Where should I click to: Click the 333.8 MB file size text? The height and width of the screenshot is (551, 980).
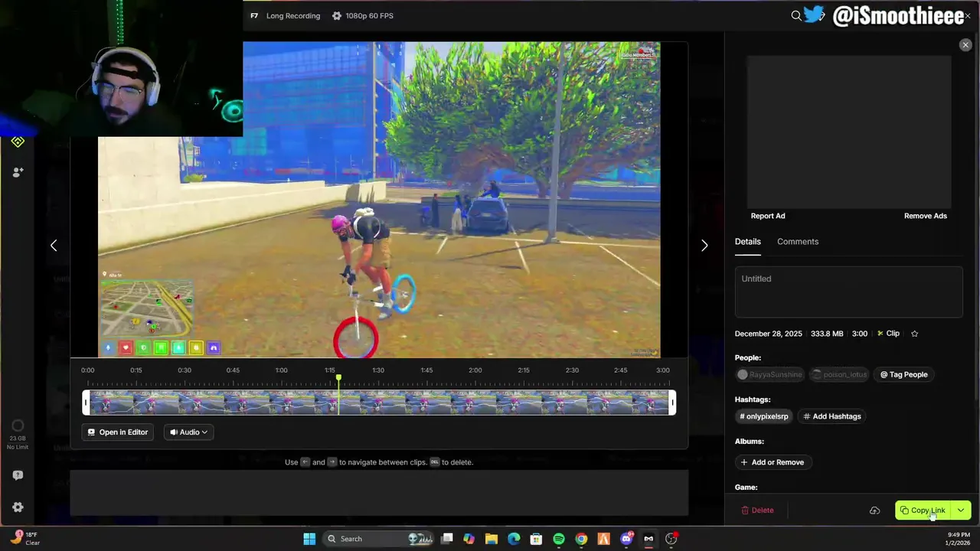827,334
